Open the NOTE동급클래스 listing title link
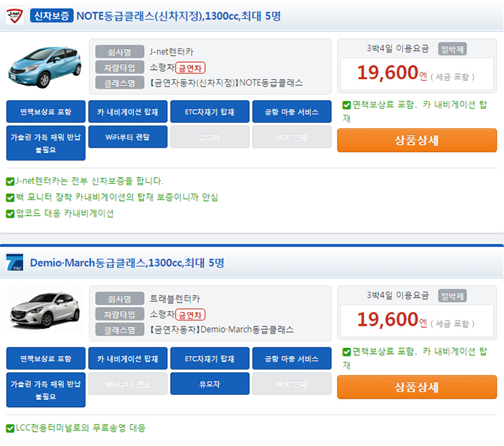This screenshot has height=446, width=504. [x=183, y=15]
